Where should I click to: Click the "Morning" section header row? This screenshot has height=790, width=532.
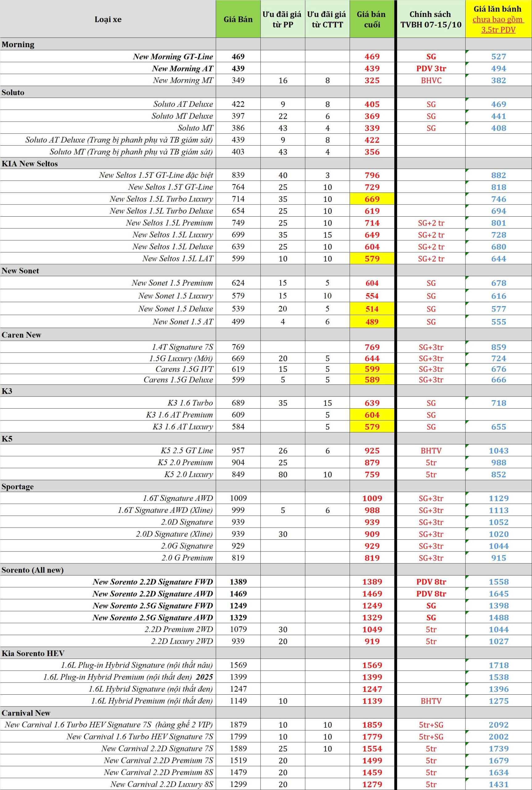(x=18, y=44)
